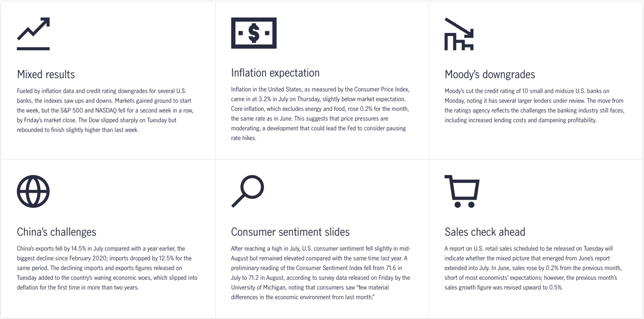Click the paragraph about S&P 500 and NASDAQ
The height and width of the screenshot is (319, 644).
point(106,110)
